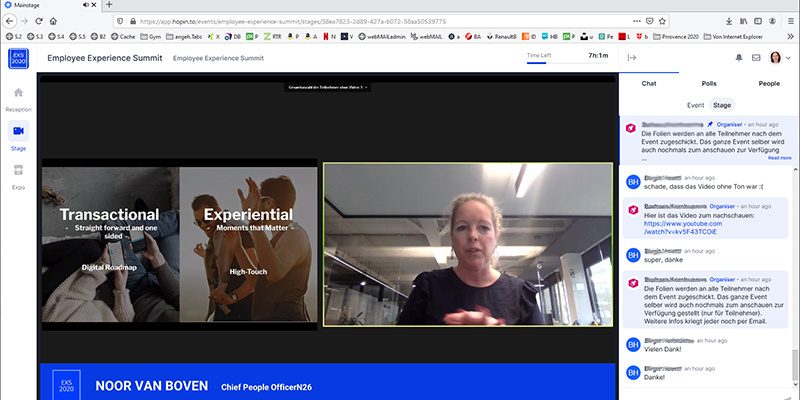Reload the page with the refresh icon
800x400 pixels.
coord(39,21)
